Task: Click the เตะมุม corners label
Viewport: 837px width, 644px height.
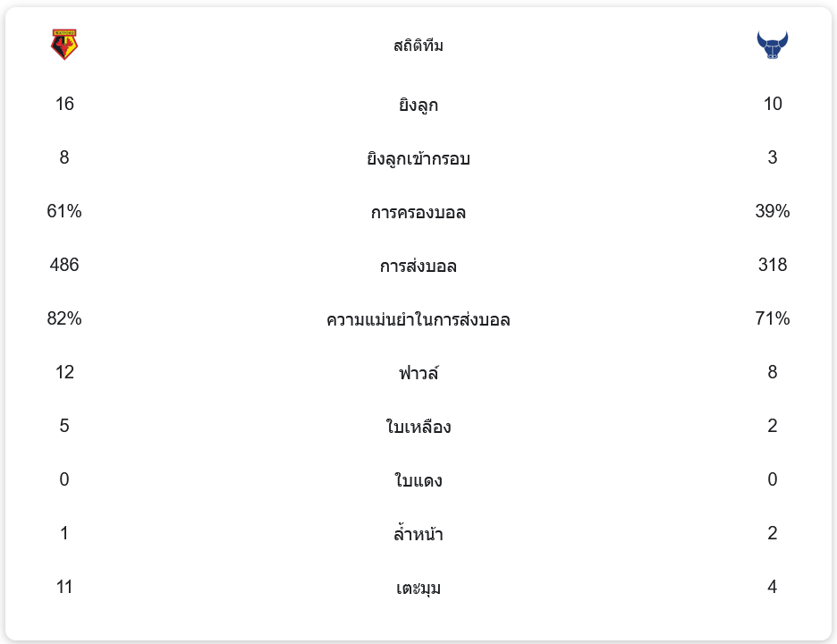Action: (418, 589)
